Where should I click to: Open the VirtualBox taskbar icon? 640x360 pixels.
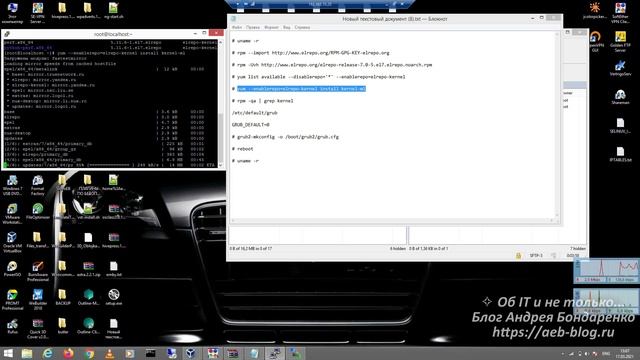[191, 353]
